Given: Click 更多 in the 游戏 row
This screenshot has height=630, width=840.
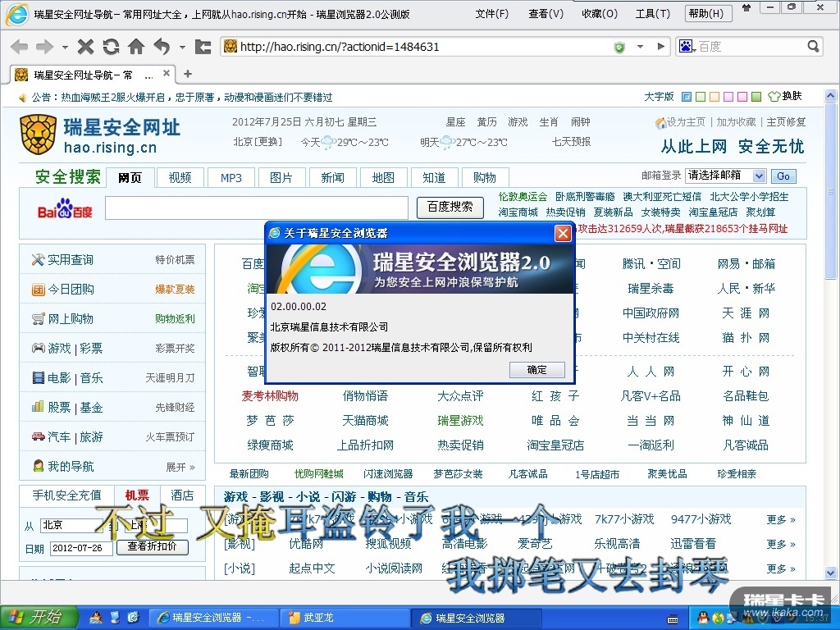Looking at the screenshot, I should tap(781, 519).
